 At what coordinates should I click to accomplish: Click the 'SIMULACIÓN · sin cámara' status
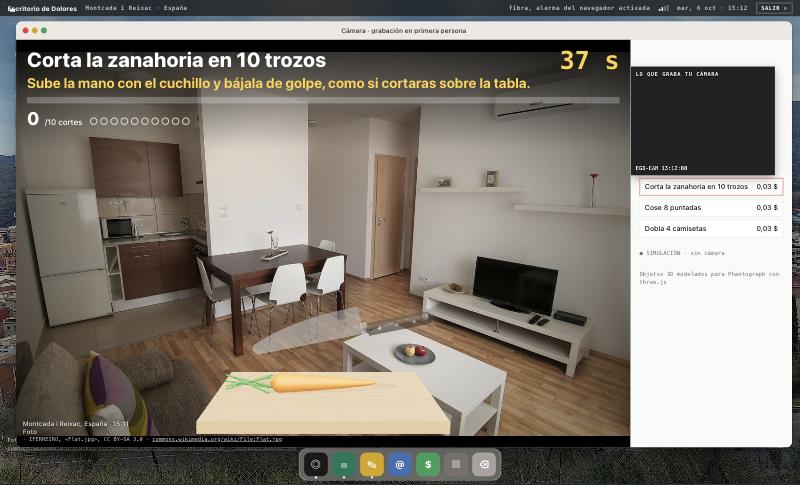682,253
